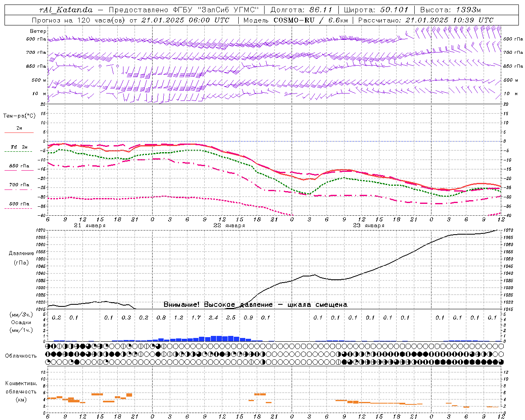Click the (мм/3ч.) unit label
This screenshot has width=525, height=420.
[x=21, y=315]
